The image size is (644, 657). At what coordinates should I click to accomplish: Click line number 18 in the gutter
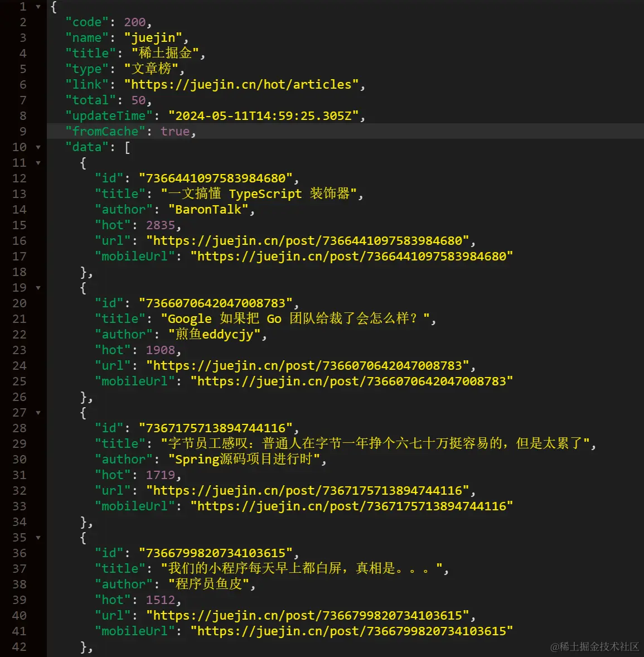click(20, 272)
